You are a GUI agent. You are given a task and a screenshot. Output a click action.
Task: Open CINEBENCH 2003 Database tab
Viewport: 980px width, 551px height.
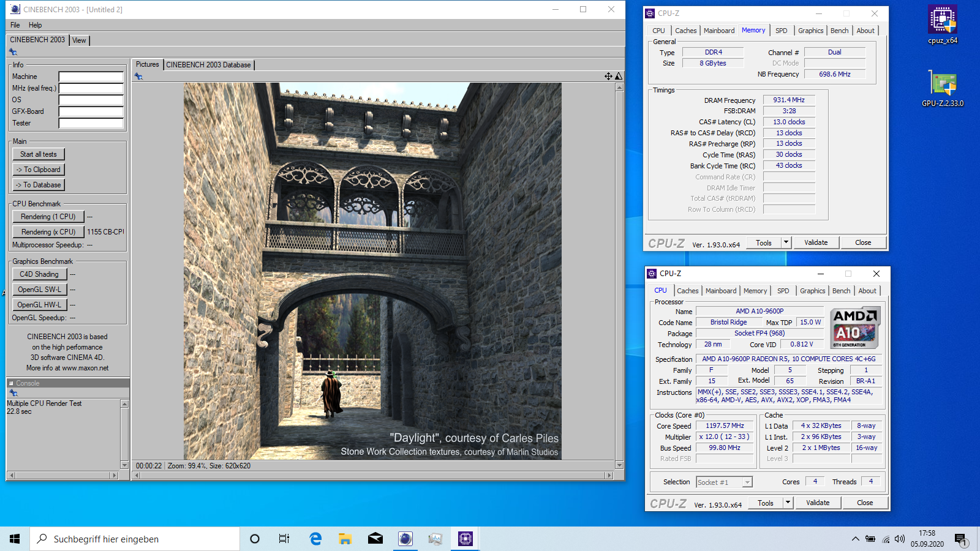click(208, 65)
